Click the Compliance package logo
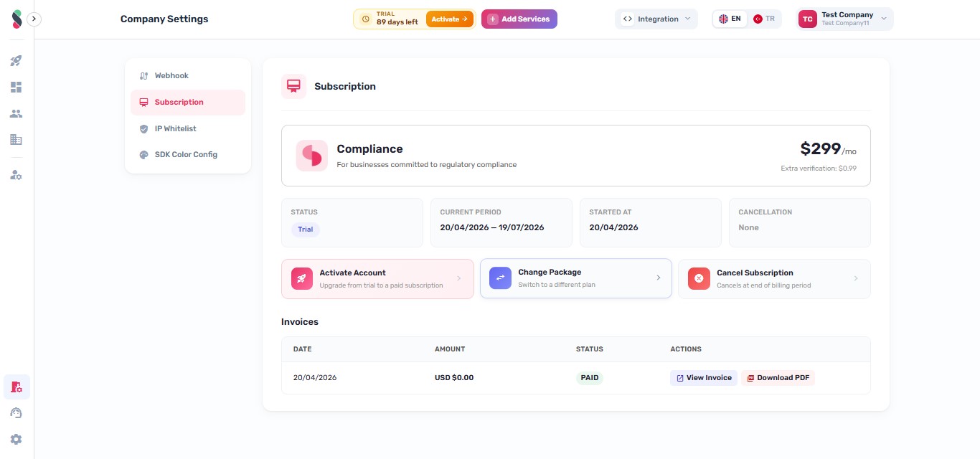 [x=312, y=156]
